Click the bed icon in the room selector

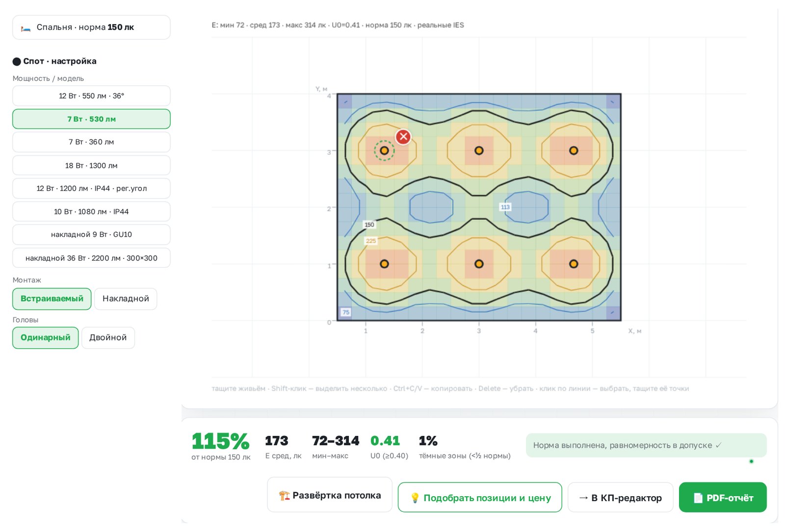[x=26, y=28]
